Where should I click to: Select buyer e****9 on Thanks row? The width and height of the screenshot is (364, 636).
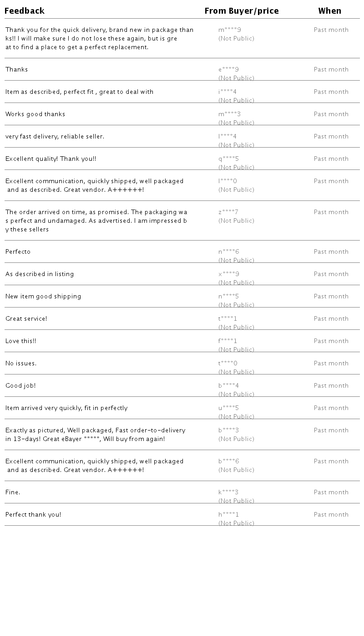(x=228, y=70)
